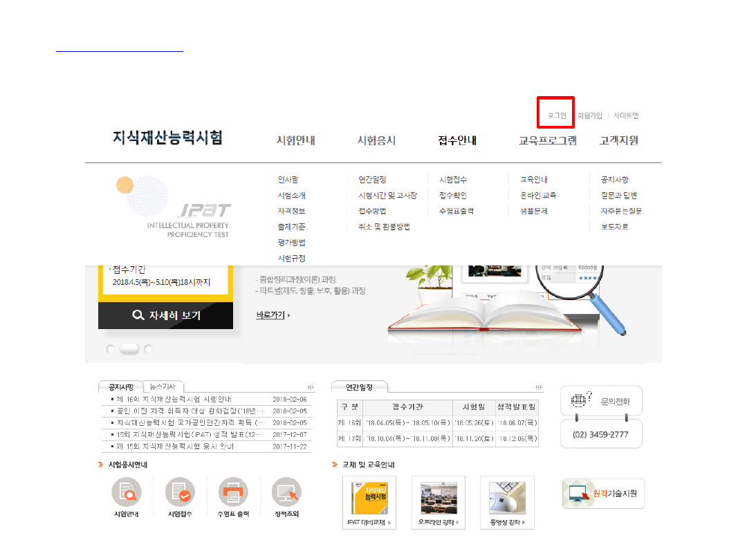Select the middle banner slide indicator
The height and width of the screenshot is (560, 747).
coord(129,349)
